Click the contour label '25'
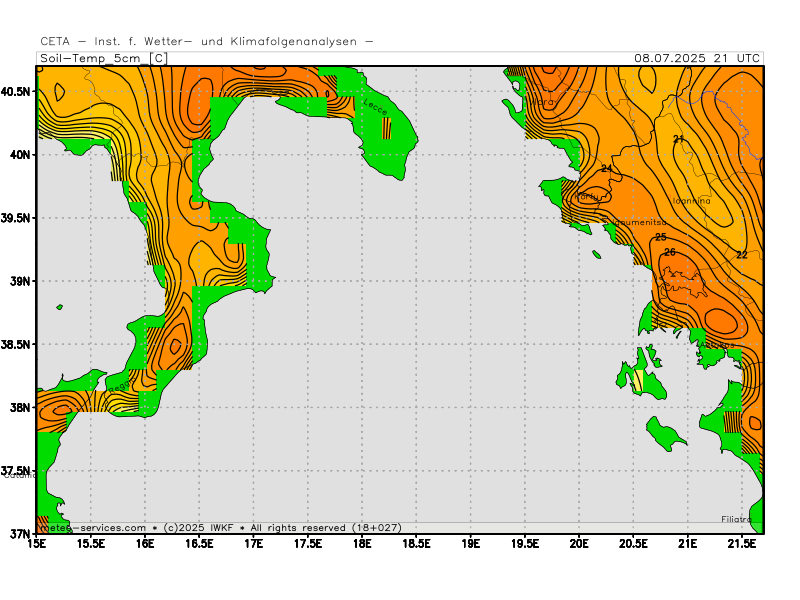 click(x=661, y=237)
